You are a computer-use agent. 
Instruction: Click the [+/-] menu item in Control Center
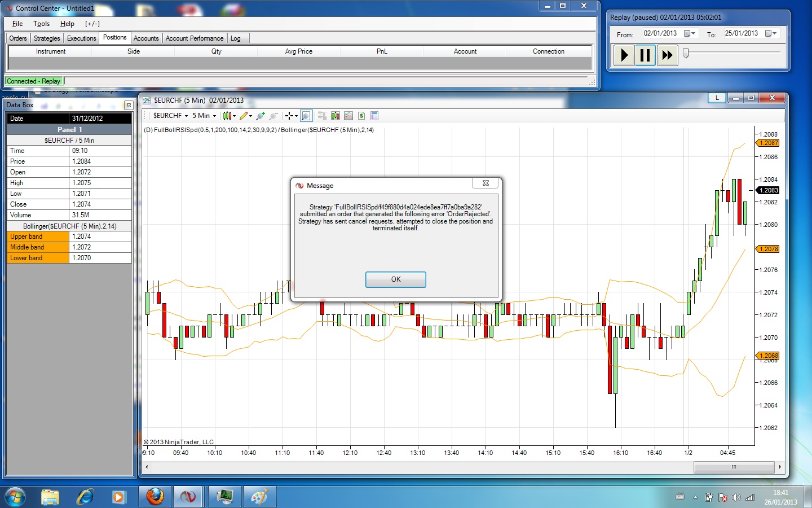click(92, 24)
